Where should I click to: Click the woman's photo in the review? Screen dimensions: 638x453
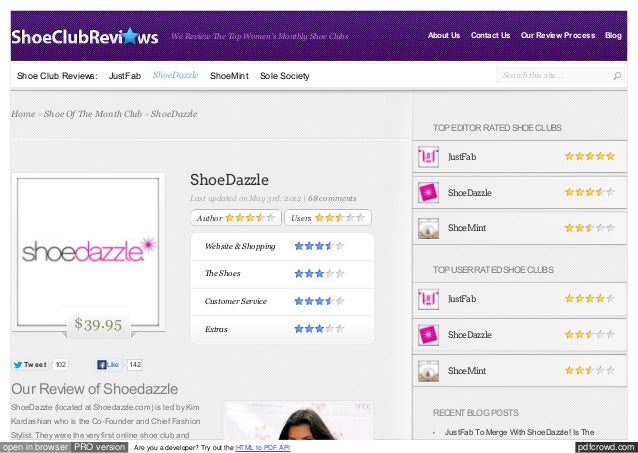(x=298, y=420)
